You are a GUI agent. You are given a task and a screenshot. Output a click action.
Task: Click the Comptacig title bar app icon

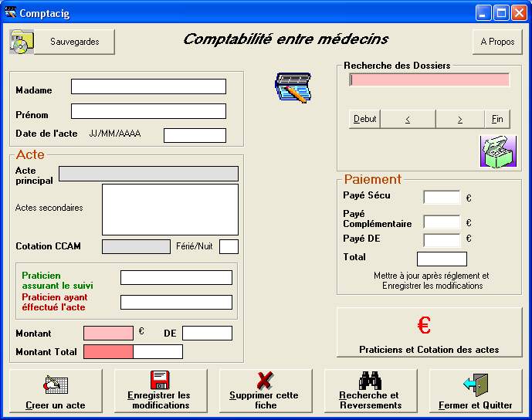[x=11, y=12]
